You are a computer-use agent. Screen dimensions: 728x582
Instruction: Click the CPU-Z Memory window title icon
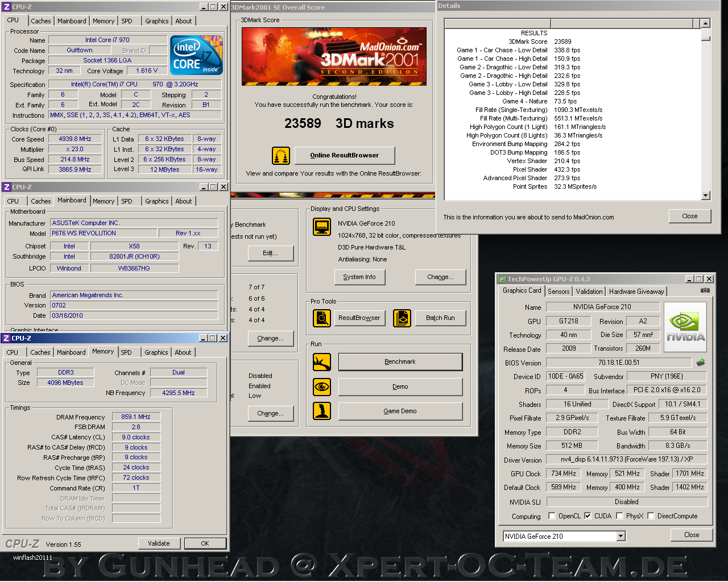[x=6, y=338]
